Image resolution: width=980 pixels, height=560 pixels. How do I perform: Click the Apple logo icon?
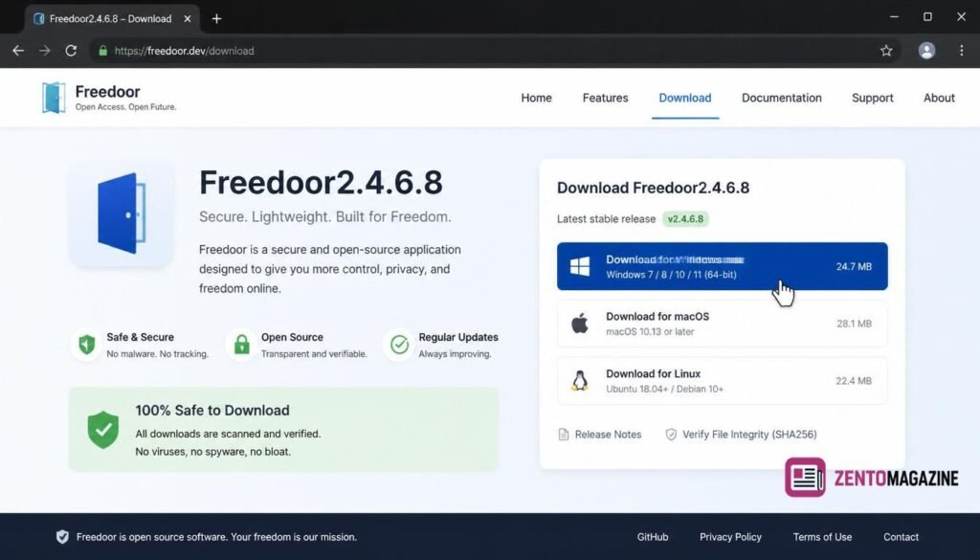pyautogui.click(x=579, y=324)
